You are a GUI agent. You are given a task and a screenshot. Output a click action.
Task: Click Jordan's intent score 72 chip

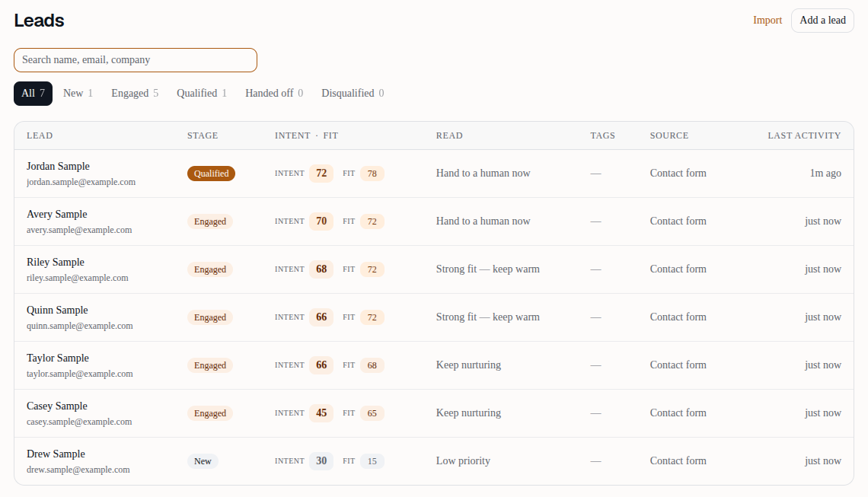321,174
